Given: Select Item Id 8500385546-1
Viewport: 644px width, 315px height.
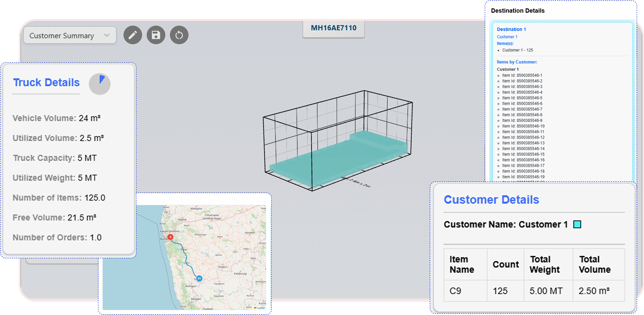Looking at the screenshot, I should (522, 75).
